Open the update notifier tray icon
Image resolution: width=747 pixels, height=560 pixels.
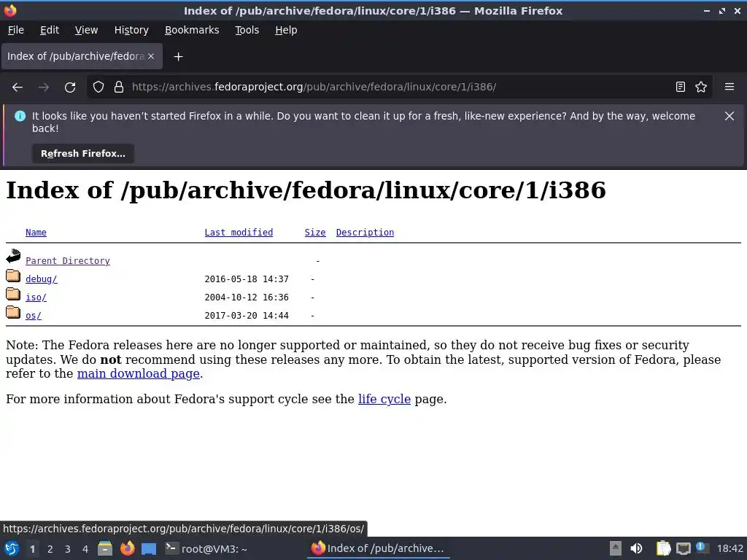[701, 547]
